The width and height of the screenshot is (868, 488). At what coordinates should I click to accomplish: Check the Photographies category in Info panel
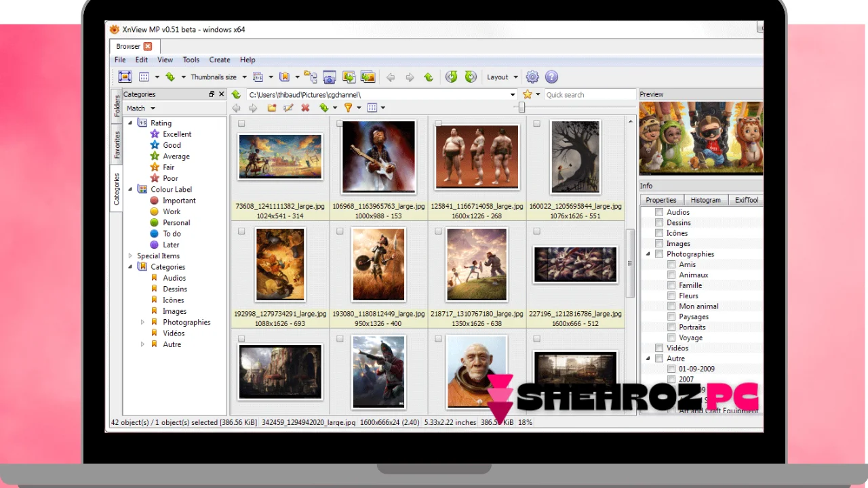pos(658,254)
